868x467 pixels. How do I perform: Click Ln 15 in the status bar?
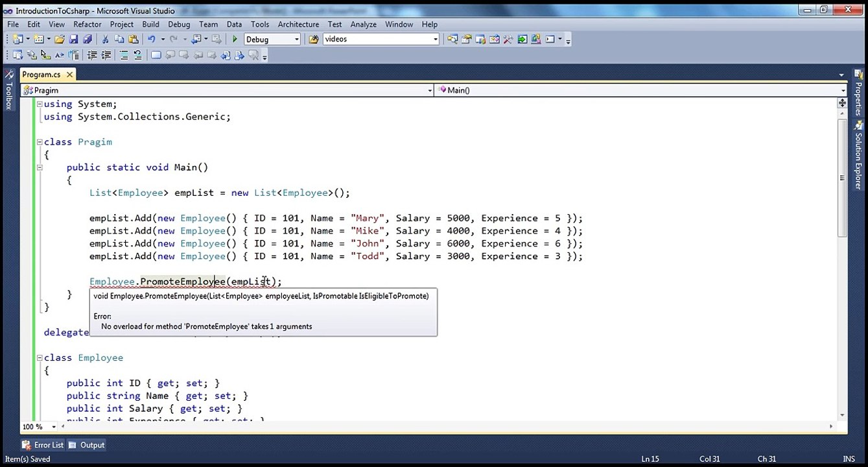pyautogui.click(x=650, y=459)
